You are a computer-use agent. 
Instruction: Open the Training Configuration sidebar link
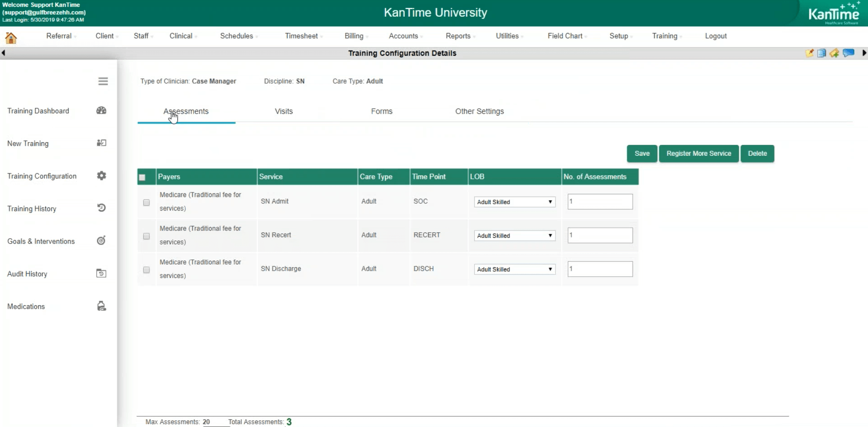pos(42,176)
